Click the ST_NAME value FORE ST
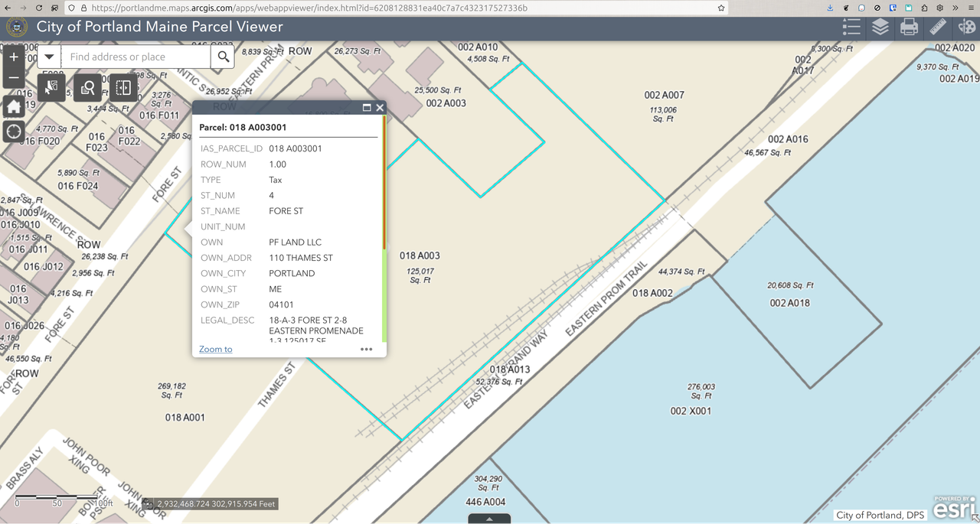The width and height of the screenshot is (980, 524). pyautogui.click(x=286, y=211)
